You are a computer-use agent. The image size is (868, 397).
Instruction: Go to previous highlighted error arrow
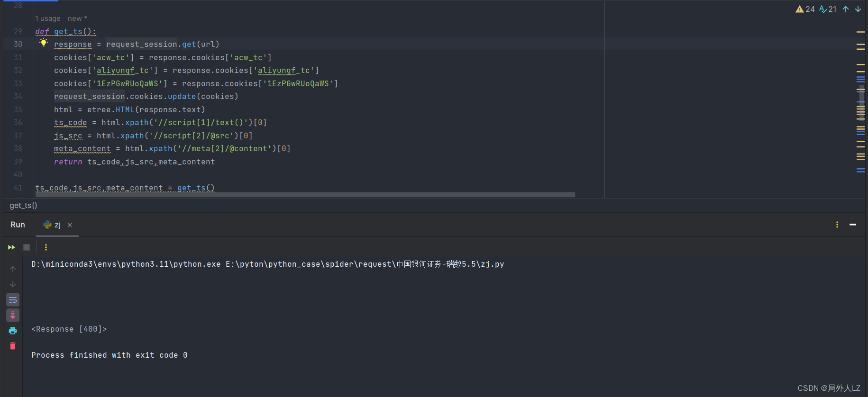point(846,9)
